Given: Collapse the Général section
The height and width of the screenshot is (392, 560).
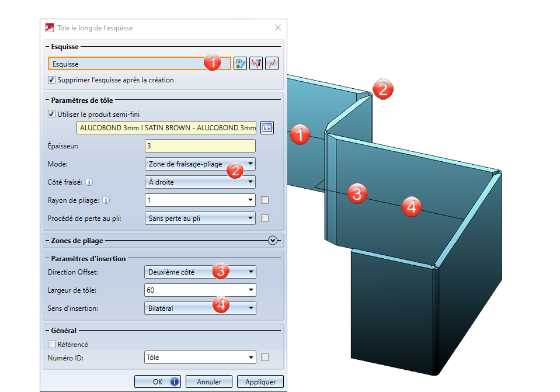Looking at the screenshot, I should [47, 330].
